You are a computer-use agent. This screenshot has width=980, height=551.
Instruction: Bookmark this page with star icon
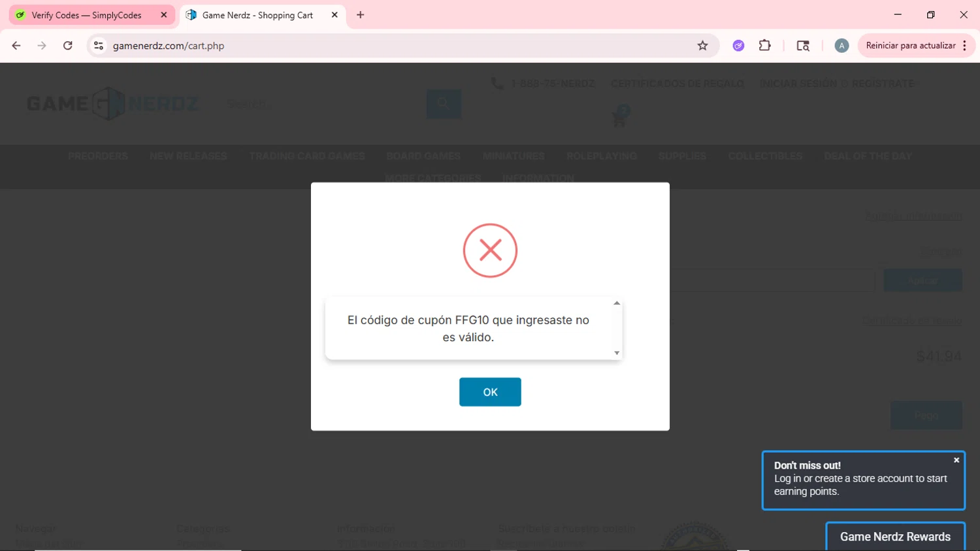[703, 46]
